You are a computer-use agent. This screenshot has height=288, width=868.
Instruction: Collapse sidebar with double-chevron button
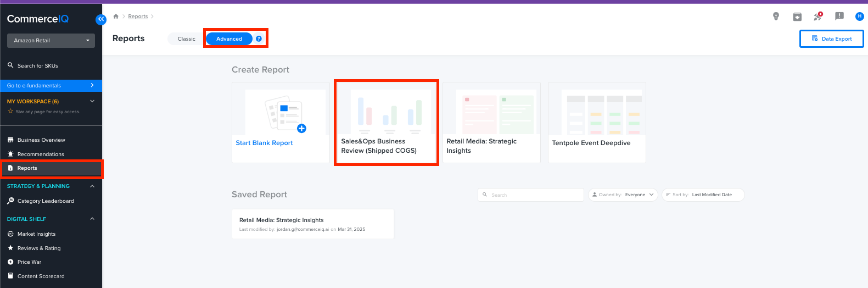point(101,19)
